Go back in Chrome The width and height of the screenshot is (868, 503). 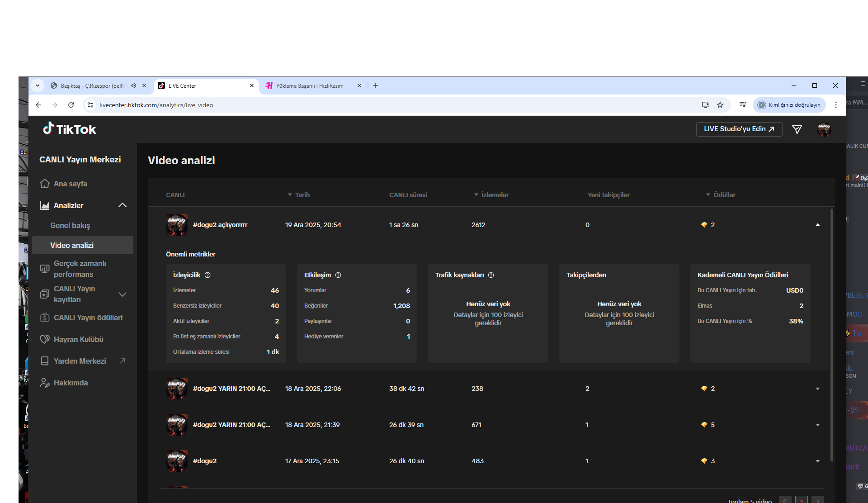(38, 105)
